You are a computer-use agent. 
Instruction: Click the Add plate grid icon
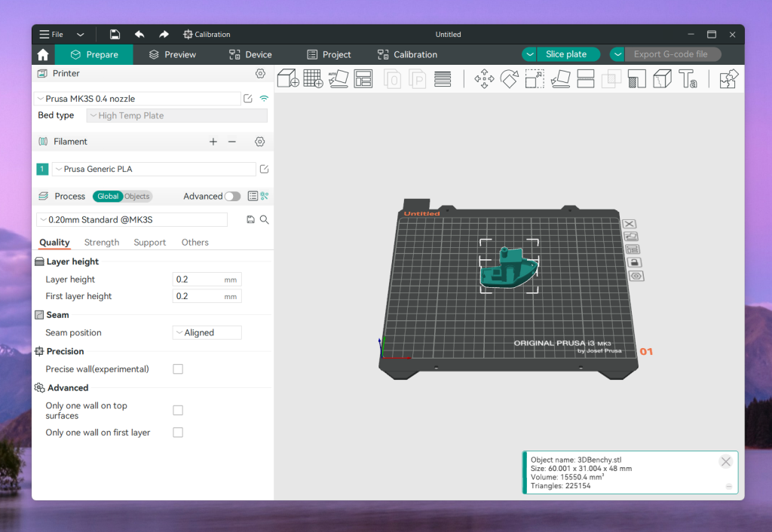coord(313,78)
